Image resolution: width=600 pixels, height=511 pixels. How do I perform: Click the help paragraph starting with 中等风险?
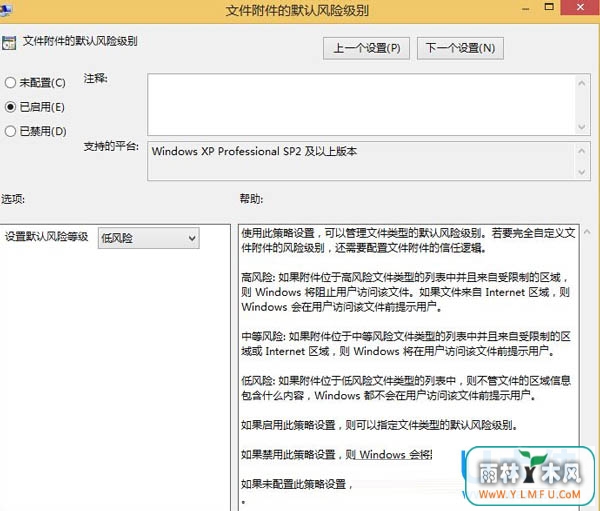(x=406, y=344)
